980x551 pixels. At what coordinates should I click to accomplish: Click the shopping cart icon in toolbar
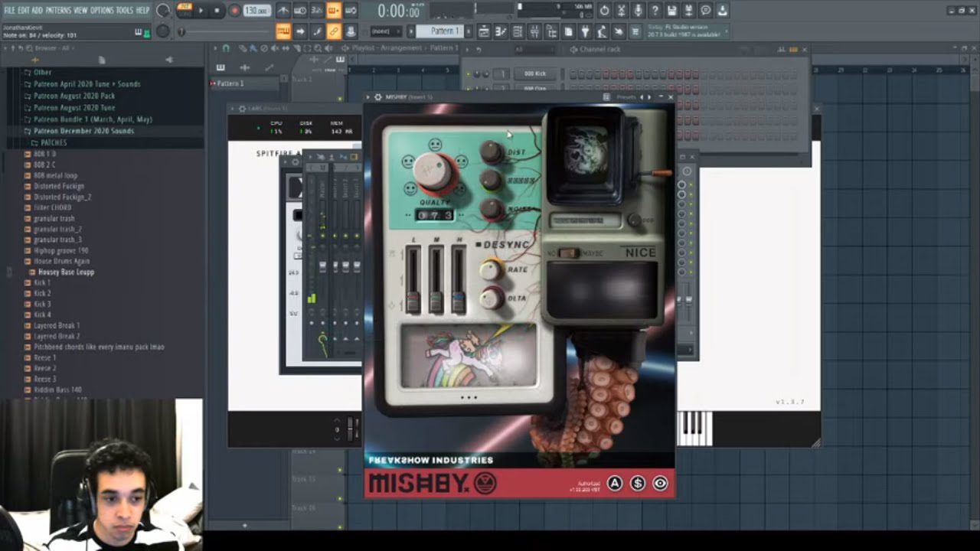[x=636, y=31]
